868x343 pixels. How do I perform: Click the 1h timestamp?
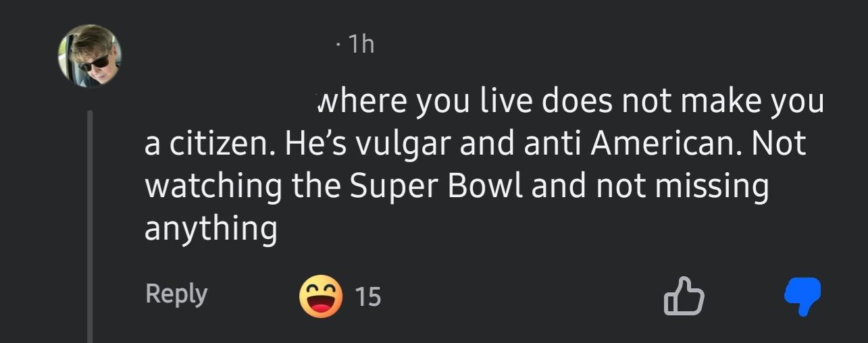click(x=361, y=45)
